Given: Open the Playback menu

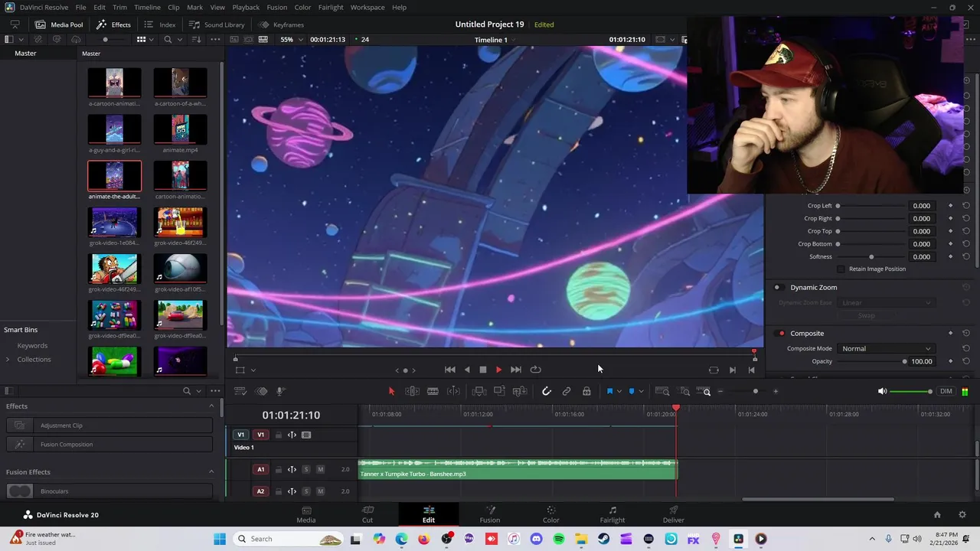Looking at the screenshot, I should click(x=246, y=7).
